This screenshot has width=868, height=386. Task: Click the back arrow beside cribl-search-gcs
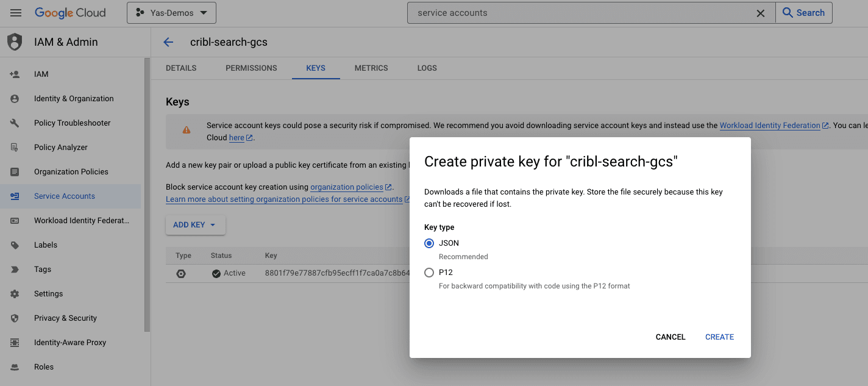168,42
